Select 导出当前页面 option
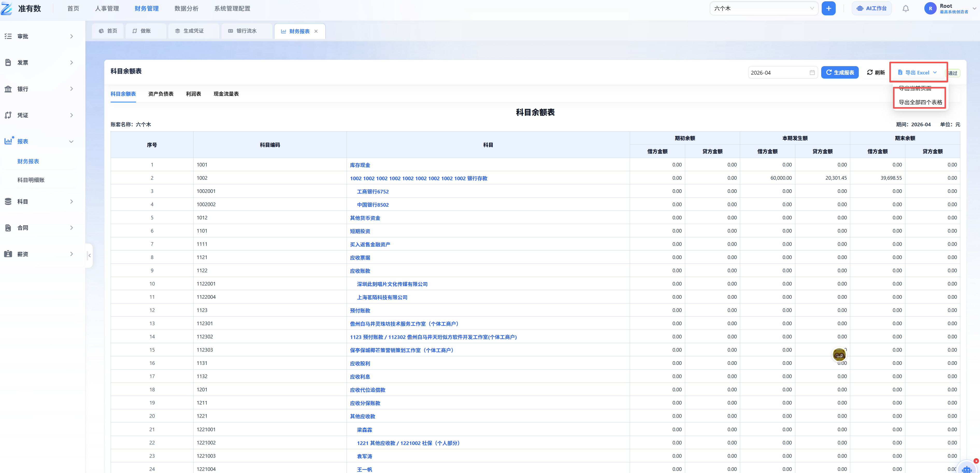The image size is (980, 473). click(x=915, y=88)
